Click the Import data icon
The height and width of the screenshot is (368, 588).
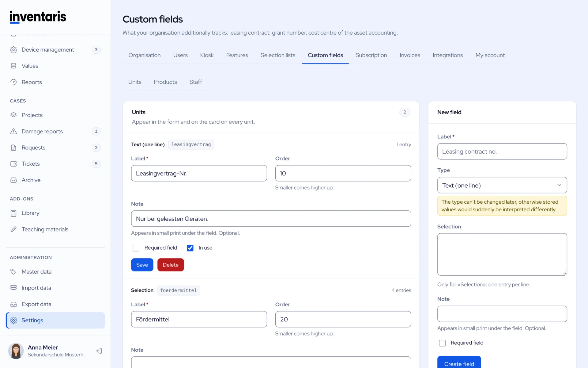13,288
